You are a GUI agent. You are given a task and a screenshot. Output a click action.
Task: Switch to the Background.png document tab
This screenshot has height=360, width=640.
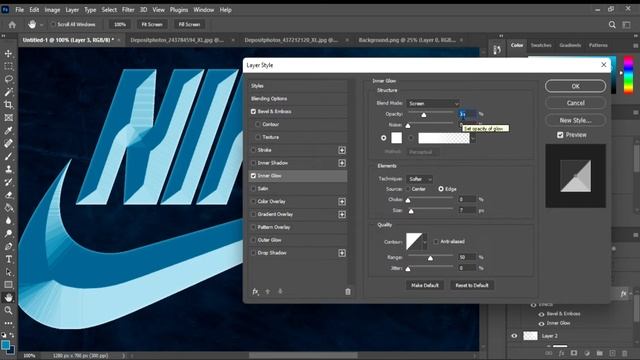click(x=407, y=40)
